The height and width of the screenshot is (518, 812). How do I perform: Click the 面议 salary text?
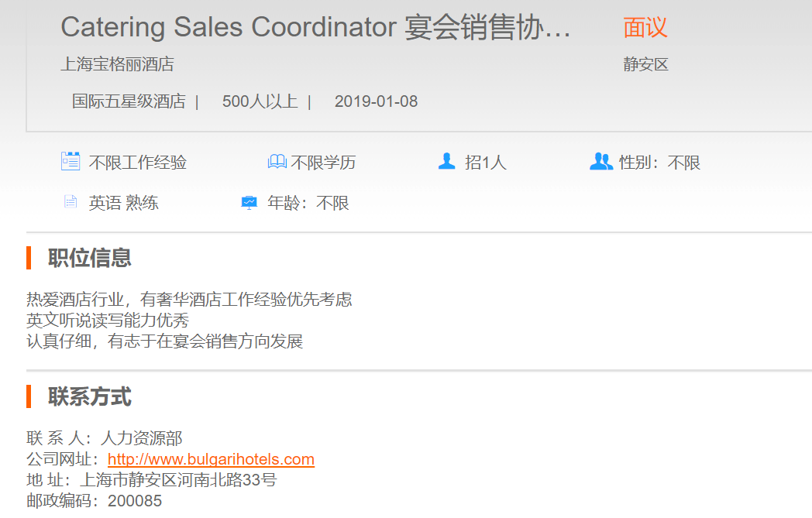point(645,28)
